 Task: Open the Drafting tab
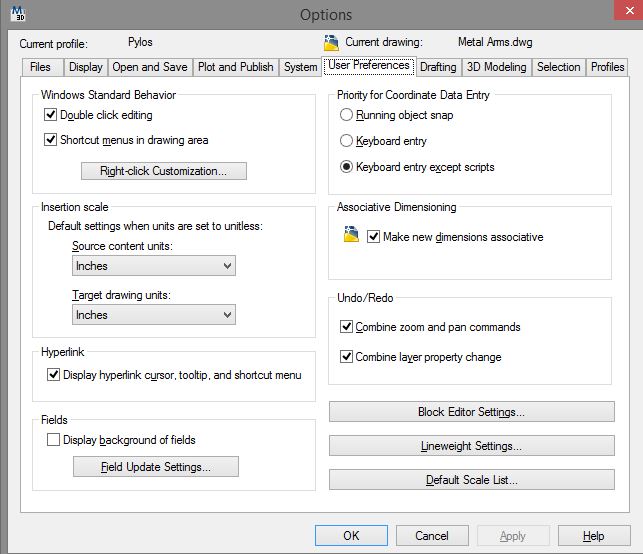tap(438, 67)
